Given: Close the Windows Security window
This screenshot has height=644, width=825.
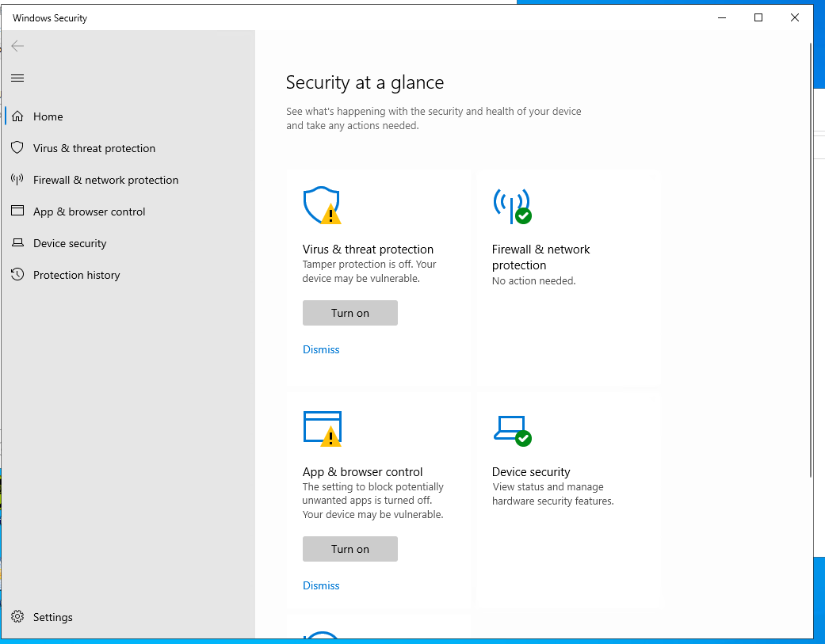Looking at the screenshot, I should click(794, 17).
